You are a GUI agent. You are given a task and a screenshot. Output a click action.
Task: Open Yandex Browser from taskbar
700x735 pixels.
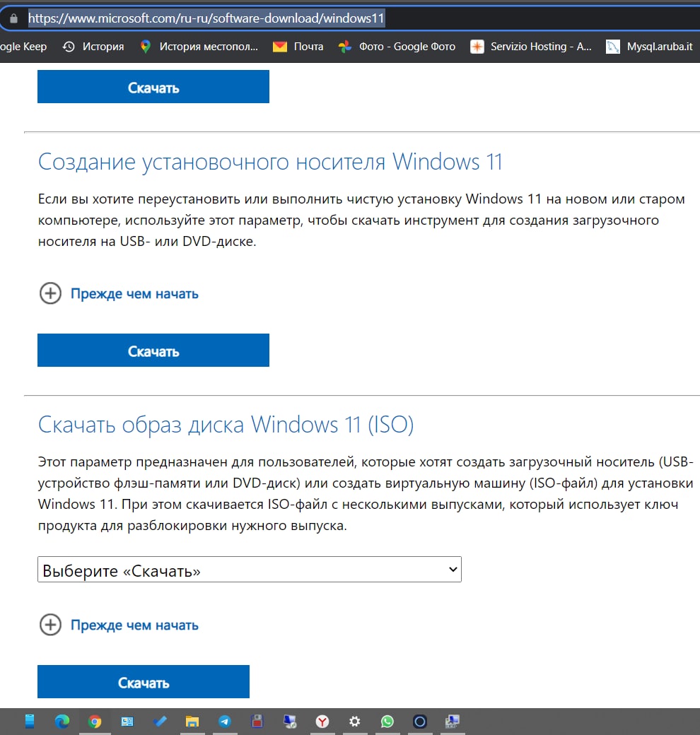coord(322,722)
